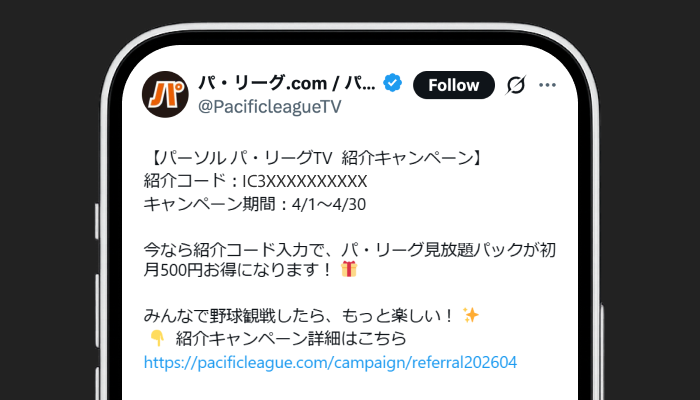
Task: Follow the PacificleagueTV account
Action: (454, 85)
